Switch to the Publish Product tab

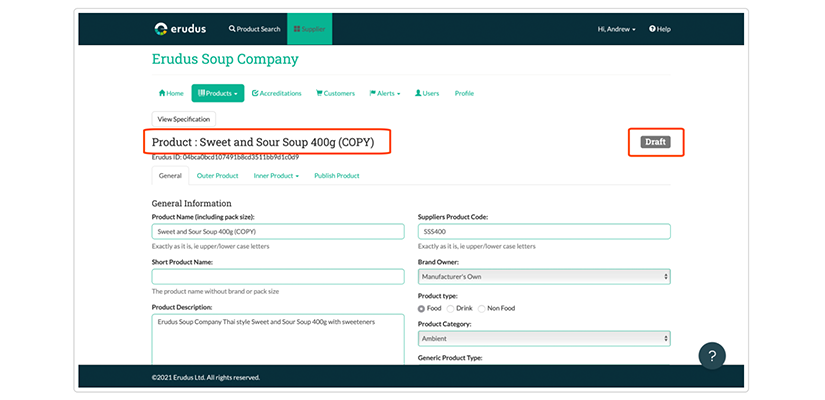click(337, 176)
